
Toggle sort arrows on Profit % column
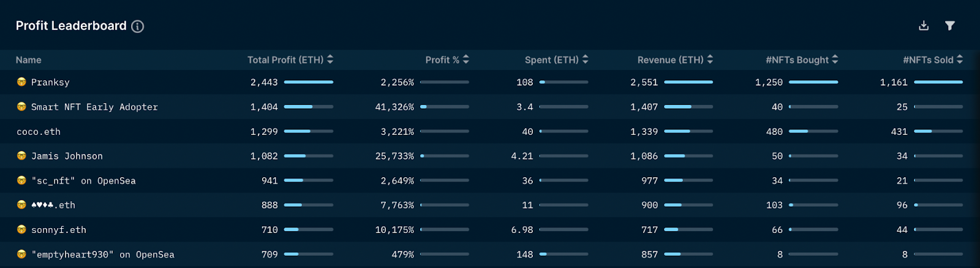[466, 59]
